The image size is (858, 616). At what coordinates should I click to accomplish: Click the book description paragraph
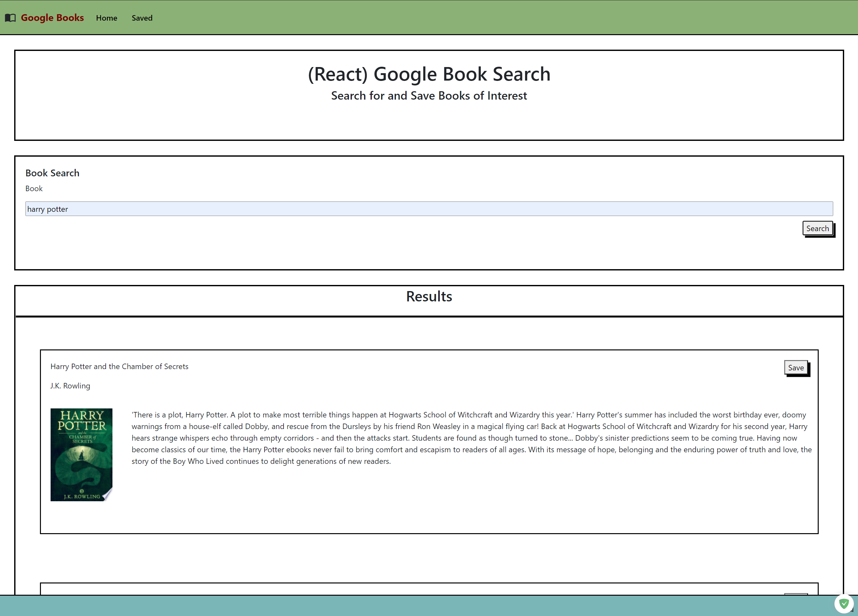click(471, 438)
